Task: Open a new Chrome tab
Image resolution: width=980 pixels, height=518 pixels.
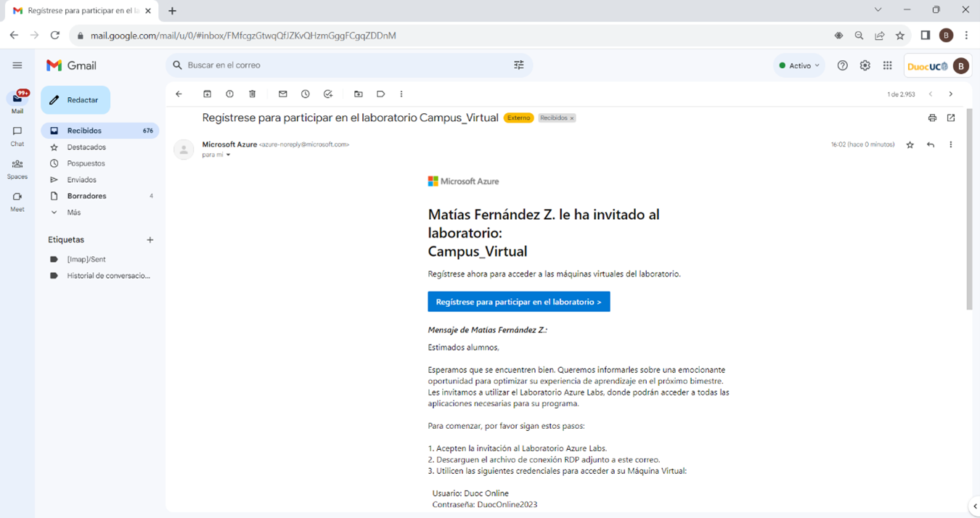Action: (172, 11)
